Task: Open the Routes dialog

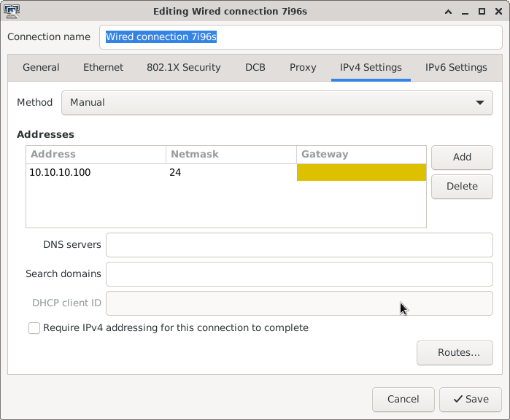Action: coord(455,353)
